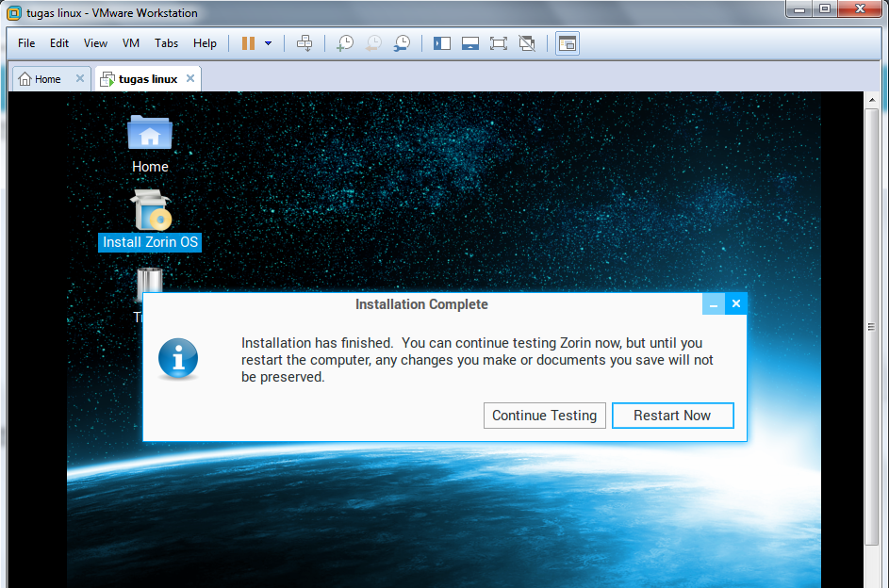Toggle the thumbnail bar view icon
This screenshot has height=588, width=889.
pyautogui.click(x=470, y=43)
